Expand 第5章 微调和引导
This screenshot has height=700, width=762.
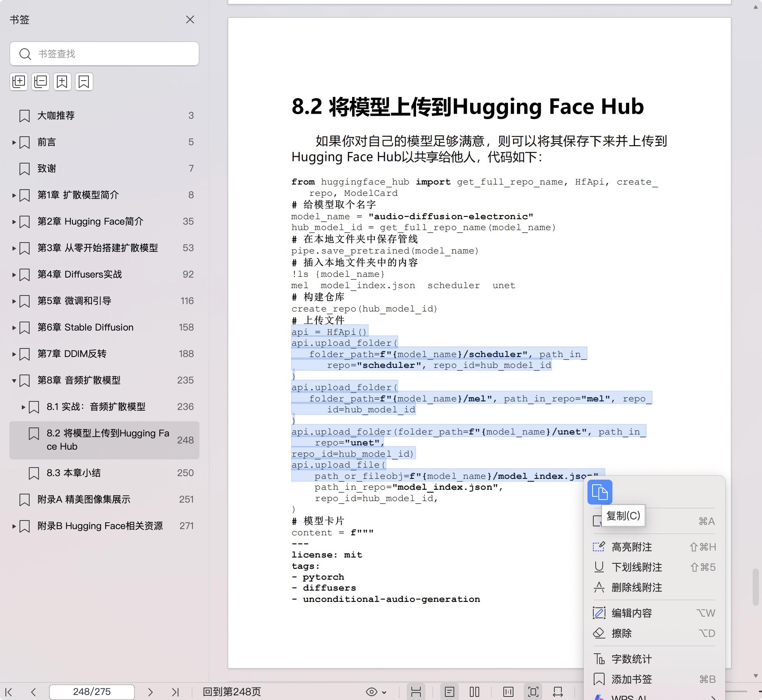(14, 301)
